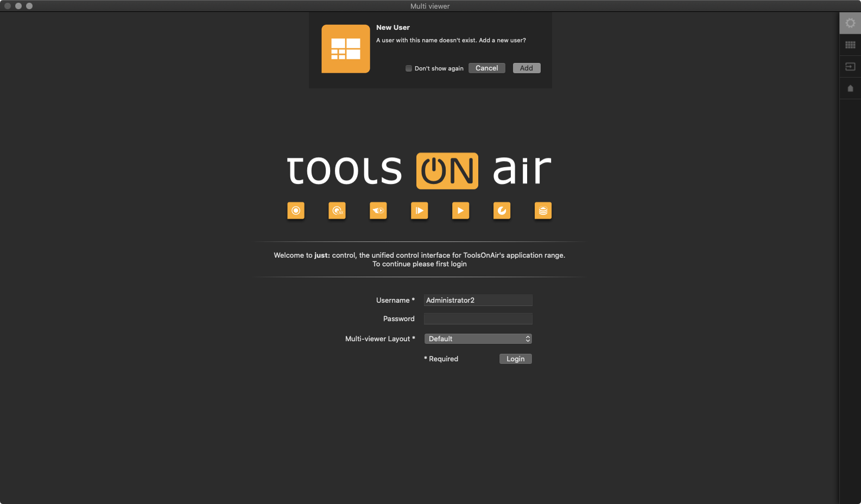Select the LNX app icon
The width and height of the screenshot is (861, 504).
coord(337,210)
